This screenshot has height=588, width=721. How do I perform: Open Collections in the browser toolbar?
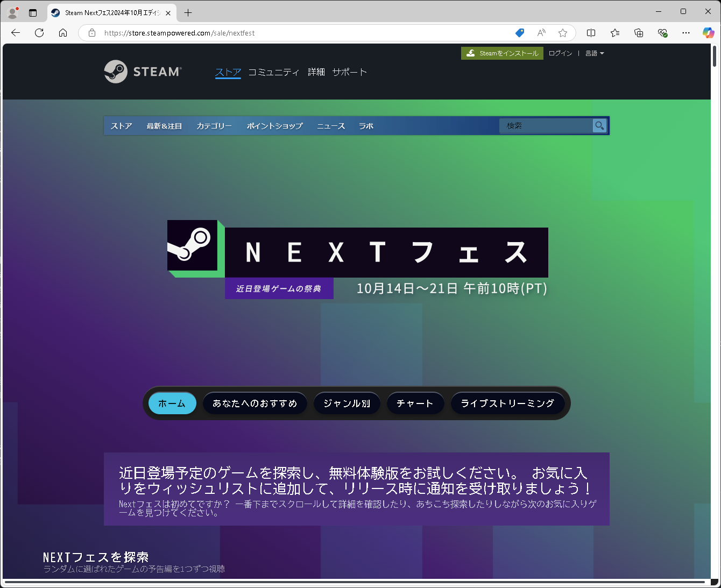click(x=638, y=33)
